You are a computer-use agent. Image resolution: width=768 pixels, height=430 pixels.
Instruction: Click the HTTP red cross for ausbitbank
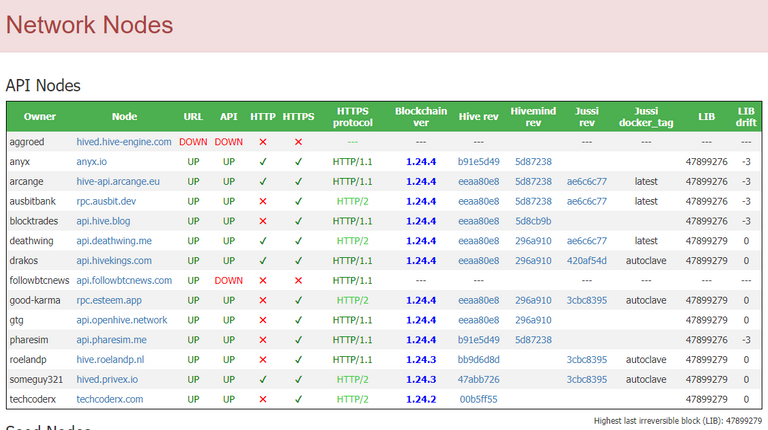(x=263, y=201)
